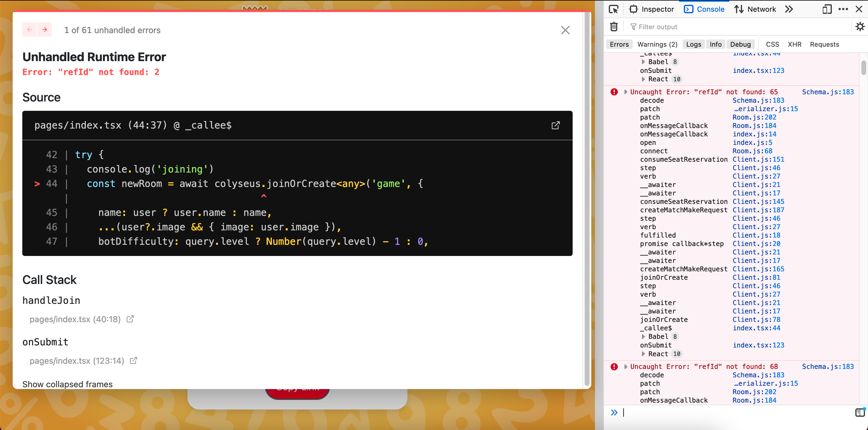This screenshot has height=430, width=868.
Task: Toggle the CSS messages filter
Action: click(x=773, y=44)
